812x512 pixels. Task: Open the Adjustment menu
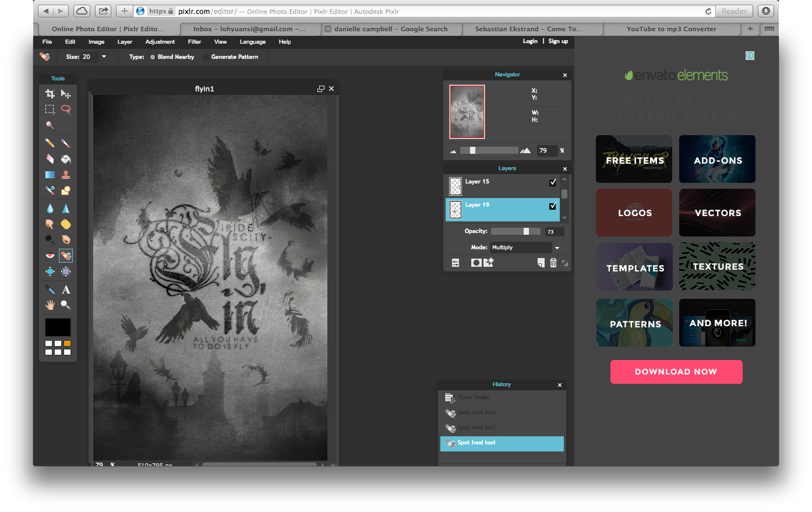coord(160,42)
